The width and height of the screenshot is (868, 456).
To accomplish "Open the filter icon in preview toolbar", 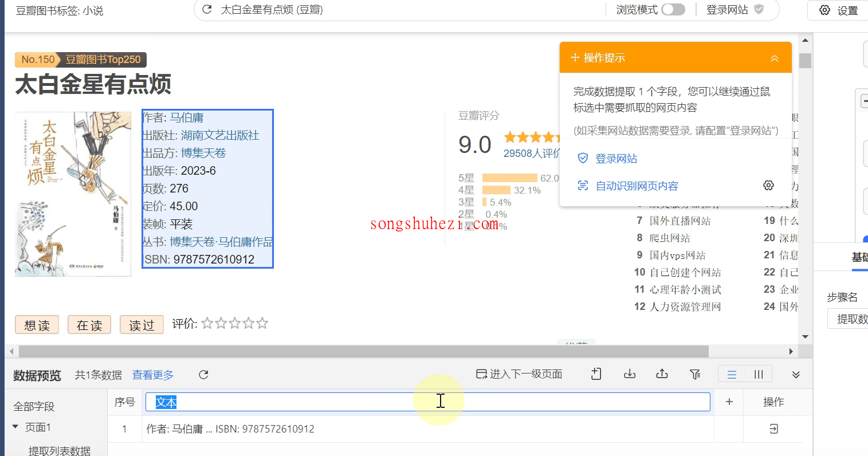I will point(695,374).
